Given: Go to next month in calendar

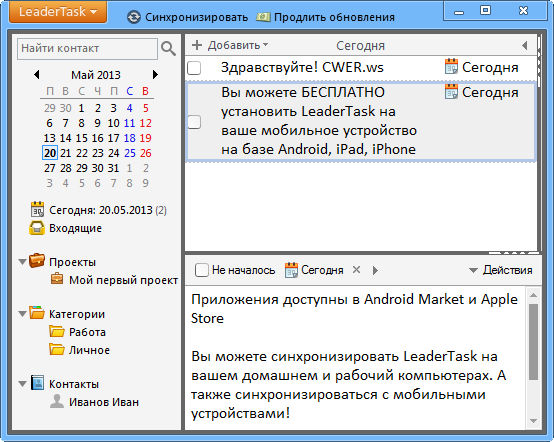Looking at the screenshot, I should [x=155, y=75].
